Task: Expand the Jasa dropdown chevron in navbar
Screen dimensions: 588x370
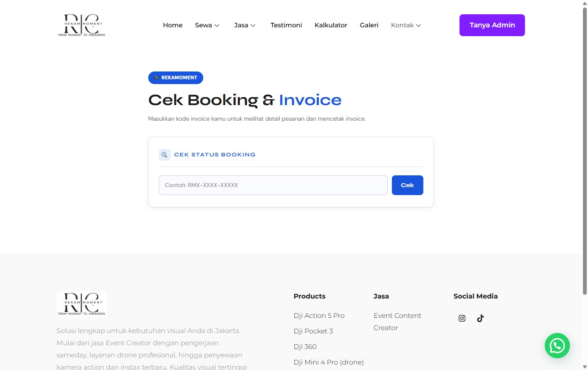Action: [253, 26]
